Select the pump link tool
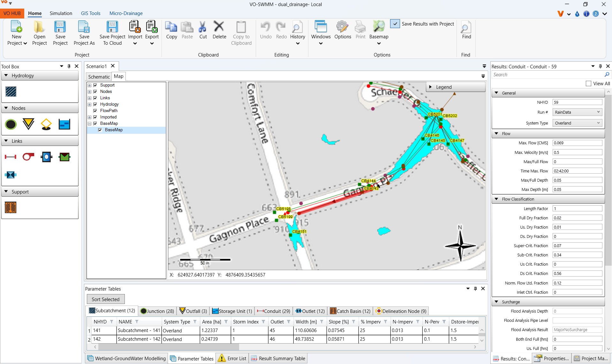The width and height of the screenshot is (612, 364). (x=28, y=157)
